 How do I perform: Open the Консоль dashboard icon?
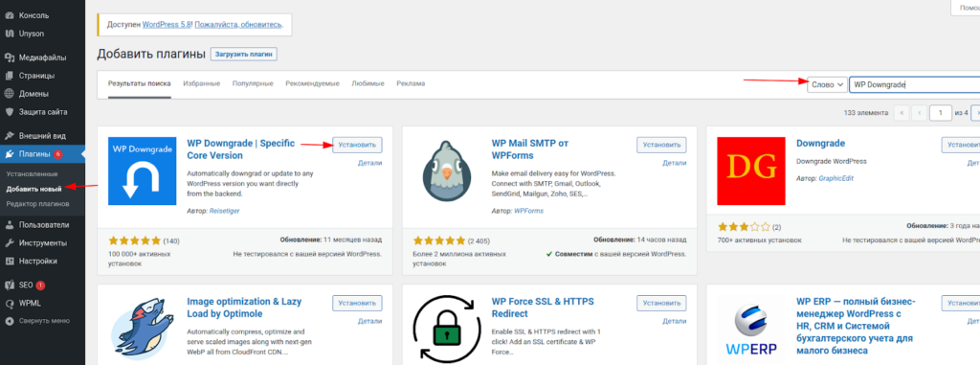[x=10, y=15]
